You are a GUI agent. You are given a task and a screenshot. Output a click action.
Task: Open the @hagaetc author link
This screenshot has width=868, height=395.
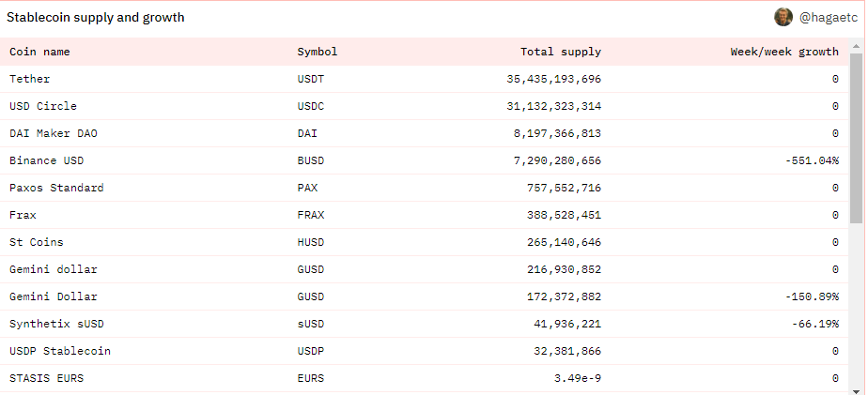click(829, 18)
